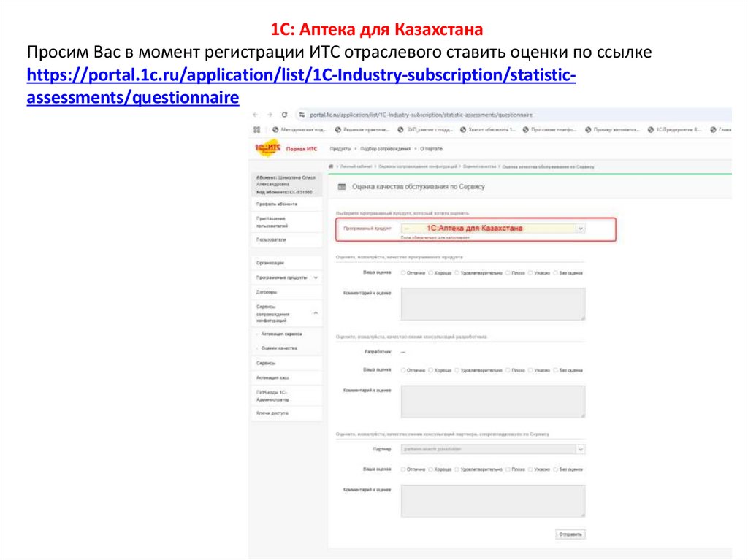Open the 'Партнер' combo box field
Screen dimensions: 748x560
(x=493, y=449)
